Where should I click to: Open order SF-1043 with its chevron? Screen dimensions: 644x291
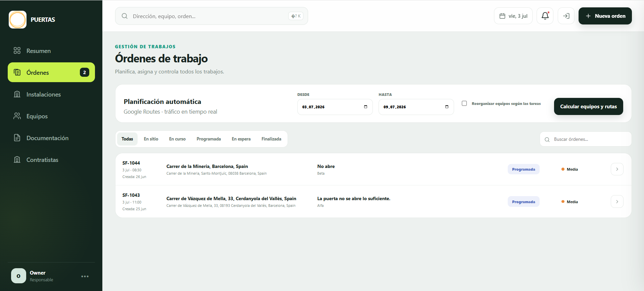(617, 201)
